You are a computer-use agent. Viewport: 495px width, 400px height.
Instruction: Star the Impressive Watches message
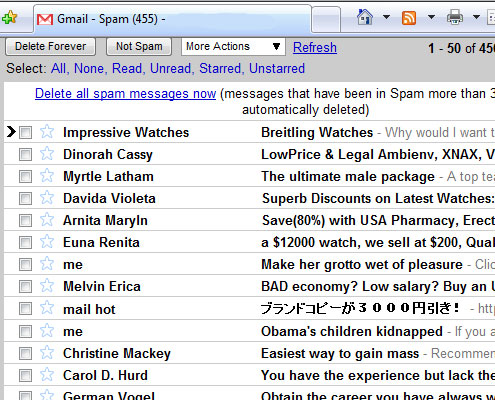coord(47,131)
